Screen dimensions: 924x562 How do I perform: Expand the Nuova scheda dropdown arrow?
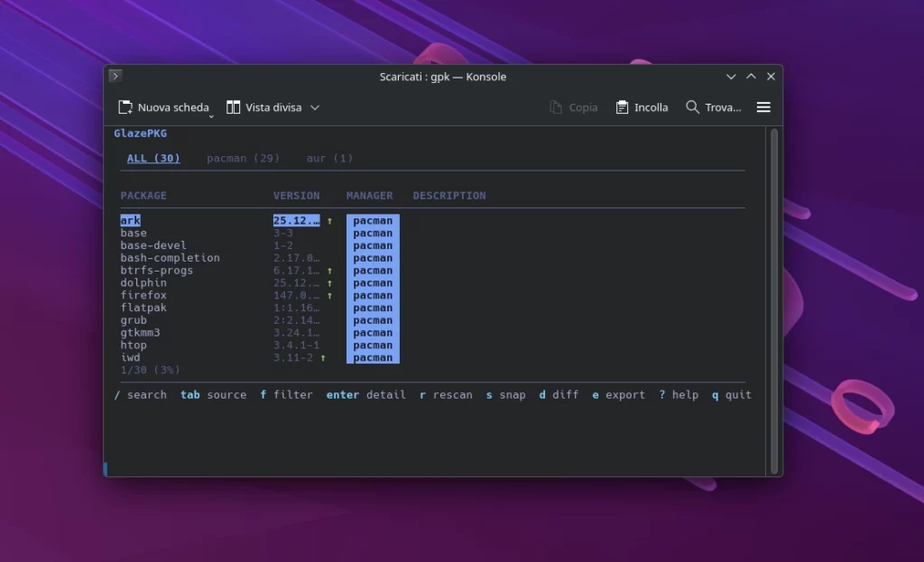[x=212, y=115]
